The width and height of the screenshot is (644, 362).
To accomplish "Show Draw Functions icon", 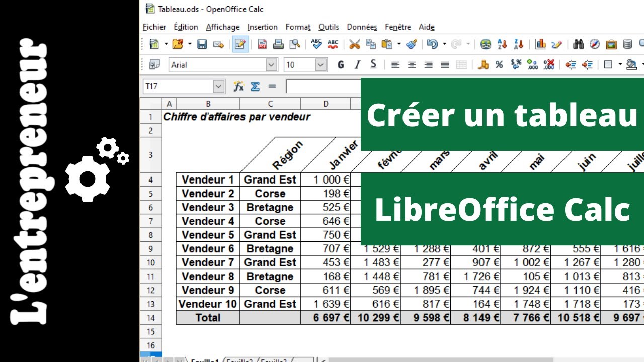I will click(556, 44).
